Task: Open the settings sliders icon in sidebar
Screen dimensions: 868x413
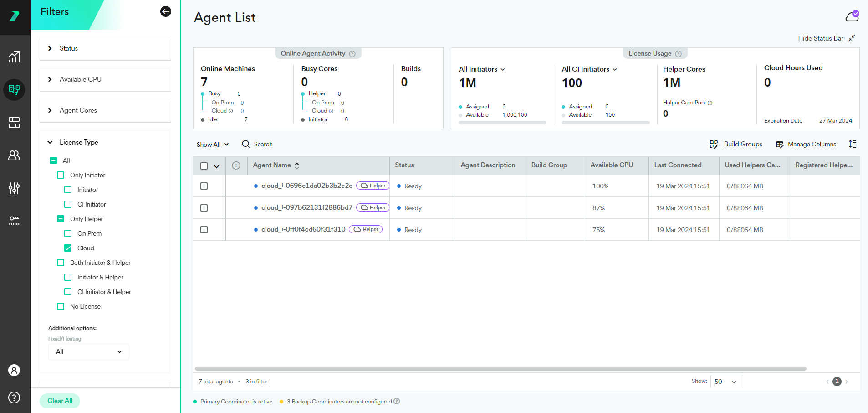Action: [14, 188]
